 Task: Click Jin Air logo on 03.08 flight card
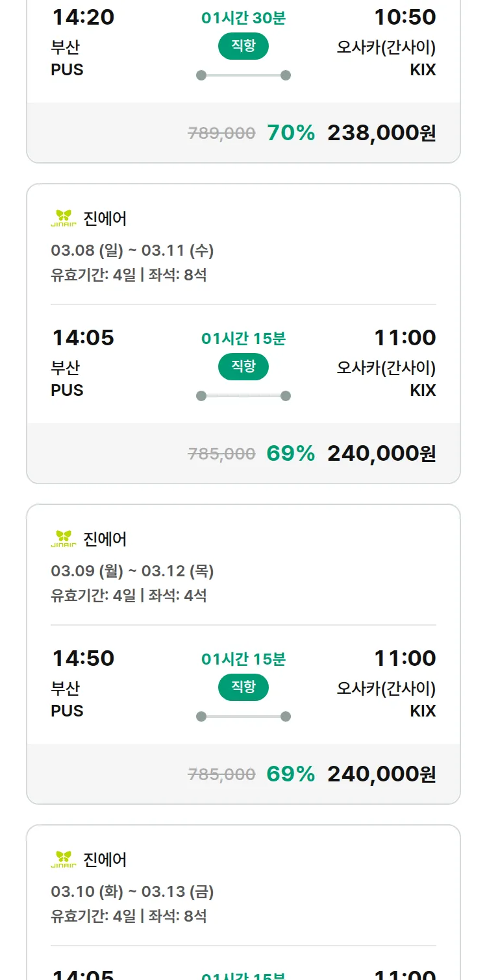coord(64,219)
